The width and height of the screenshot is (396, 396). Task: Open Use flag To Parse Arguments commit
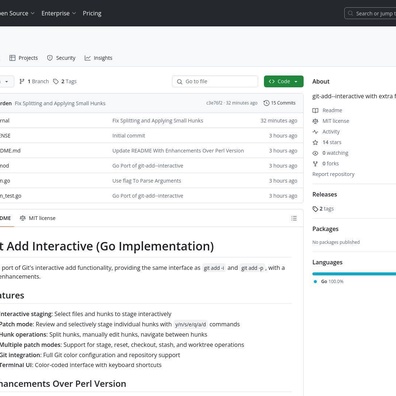(x=147, y=181)
